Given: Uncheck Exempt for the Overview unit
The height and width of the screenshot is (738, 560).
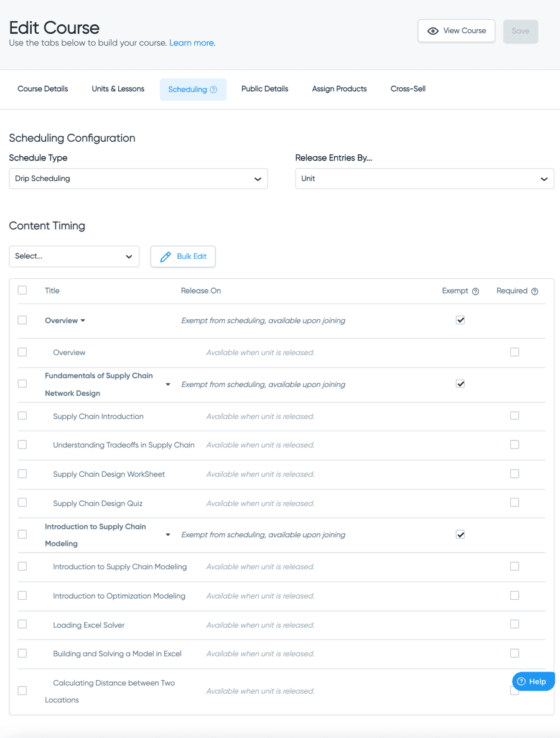Looking at the screenshot, I should 460,320.
